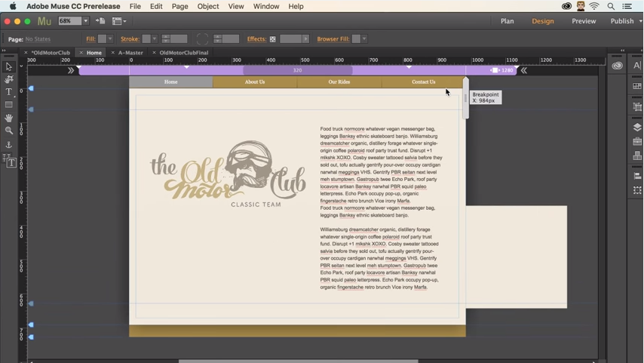Select the Text tool

click(9, 92)
